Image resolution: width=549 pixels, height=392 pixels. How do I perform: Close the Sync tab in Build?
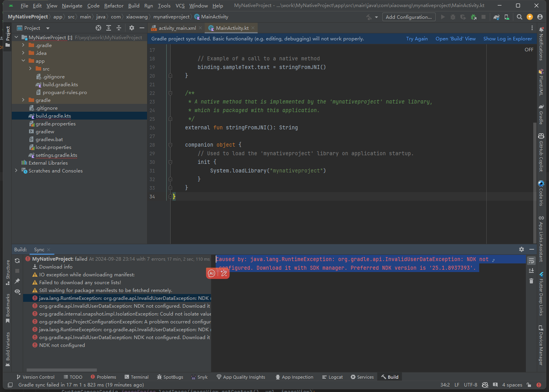point(49,250)
